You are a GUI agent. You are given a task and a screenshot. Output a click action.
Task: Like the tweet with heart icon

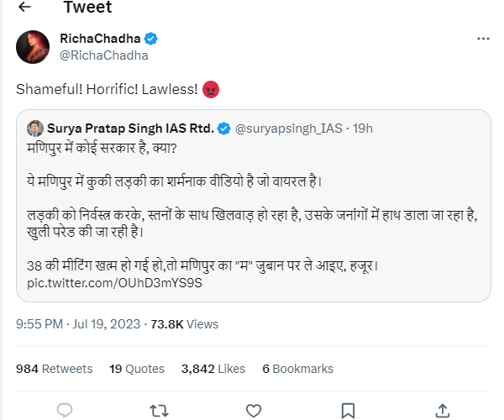point(254,410)
